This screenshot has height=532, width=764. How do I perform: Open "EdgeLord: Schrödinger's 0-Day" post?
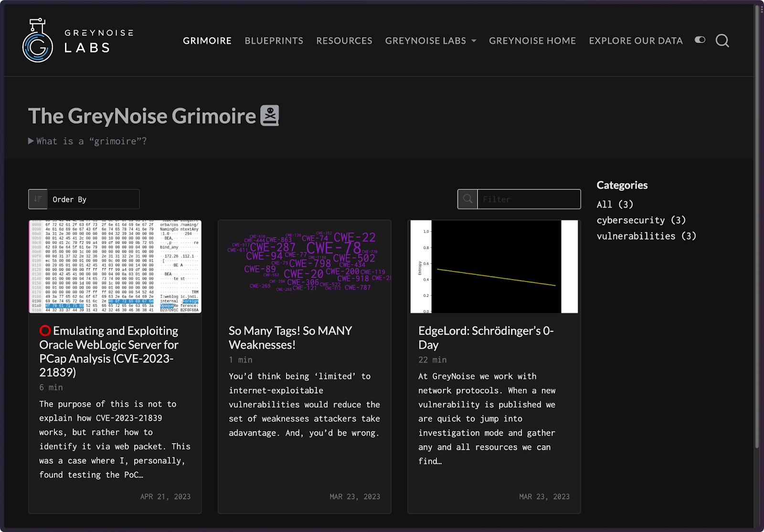pyautogui.click(x=486, y=338)
